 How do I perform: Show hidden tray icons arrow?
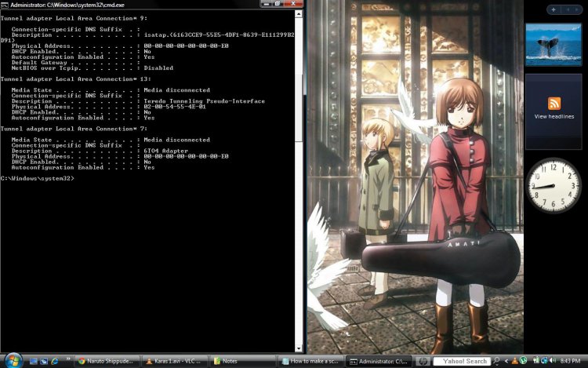[x=506, y=361]
